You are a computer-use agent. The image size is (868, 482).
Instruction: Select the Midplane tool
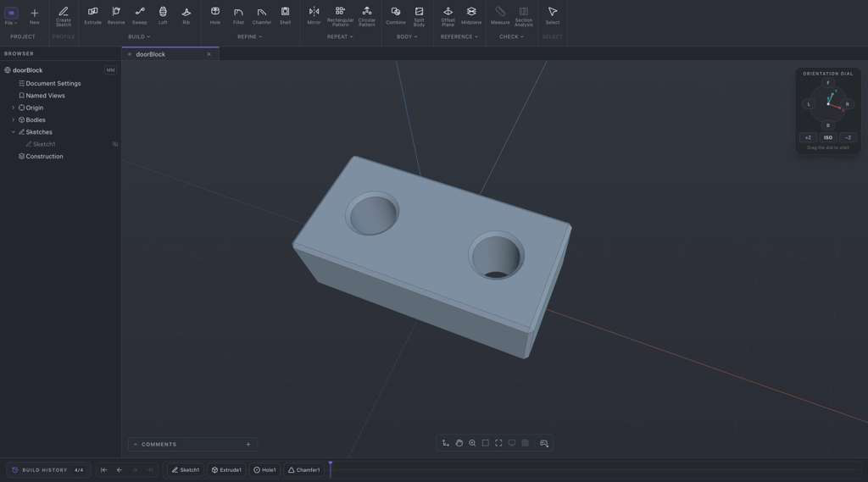(471, 15)
